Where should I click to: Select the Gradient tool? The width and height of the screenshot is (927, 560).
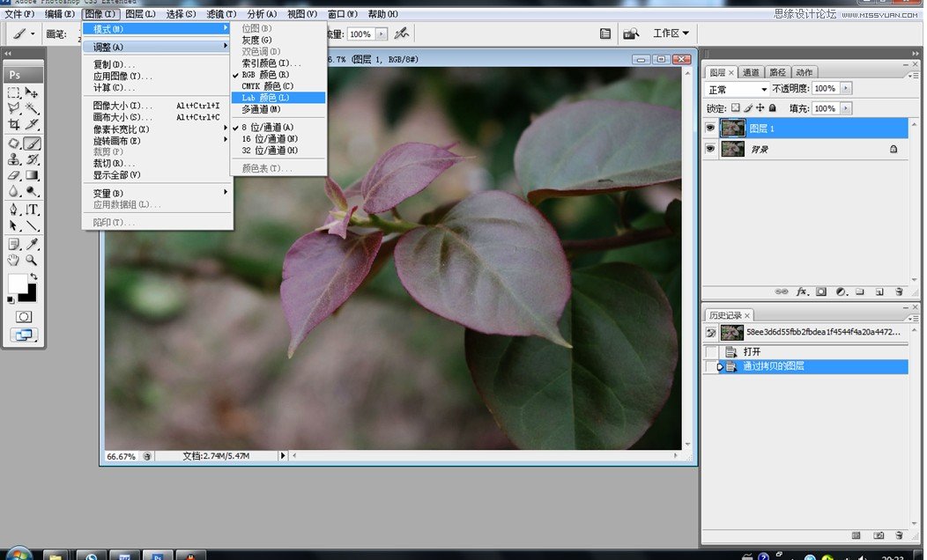pyautogui.click(x=32, y=175)
